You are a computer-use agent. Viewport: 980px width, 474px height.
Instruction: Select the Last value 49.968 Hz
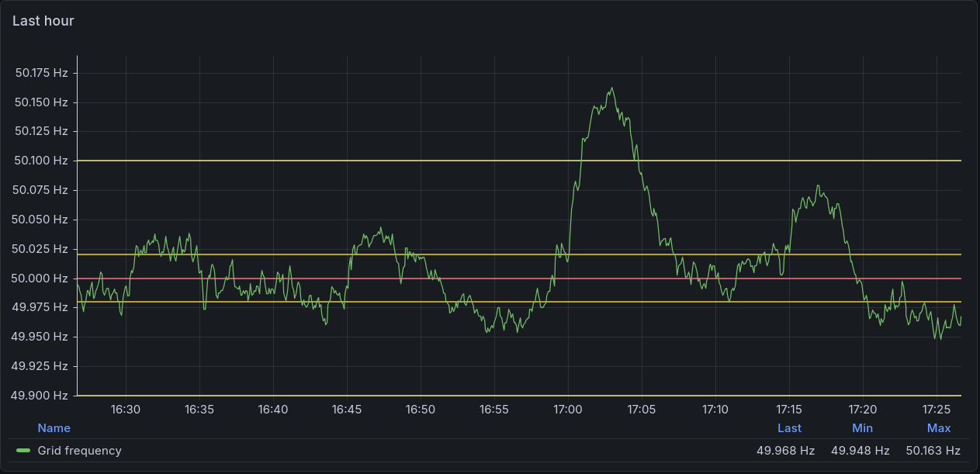pos(785,450)
